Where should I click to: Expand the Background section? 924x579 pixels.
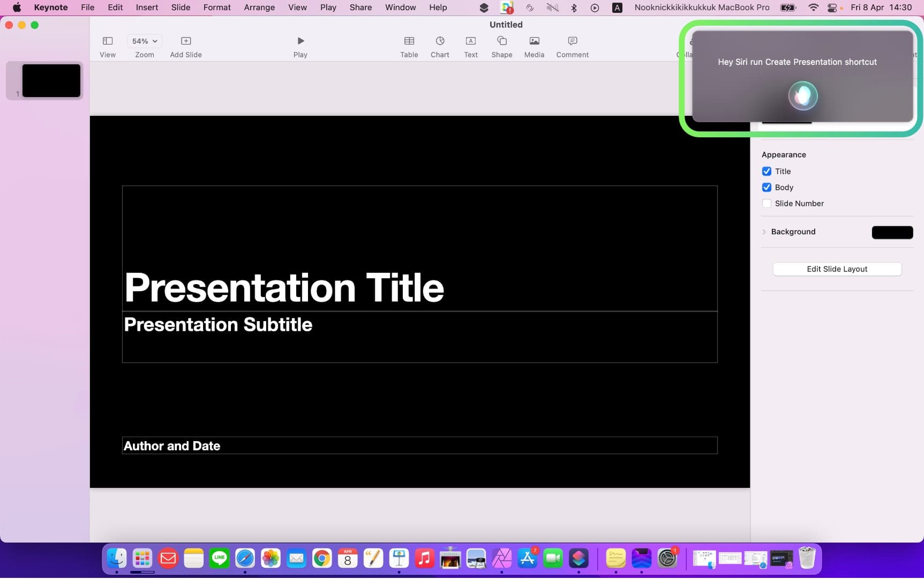764,232
